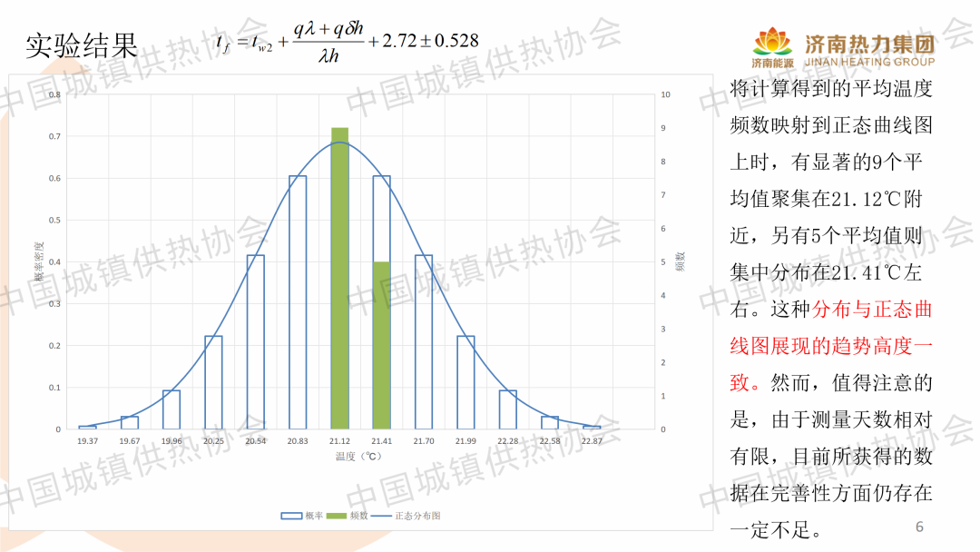
Task: Click the 温度（℃） x-axis title
Action: pos(360,457)
